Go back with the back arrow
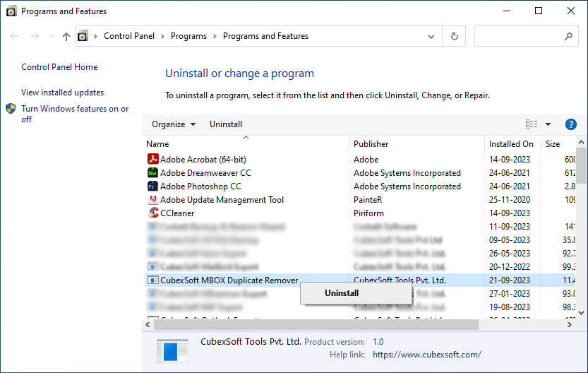The image size is (588, 373). pyautogui.click(x=14, y=36)
